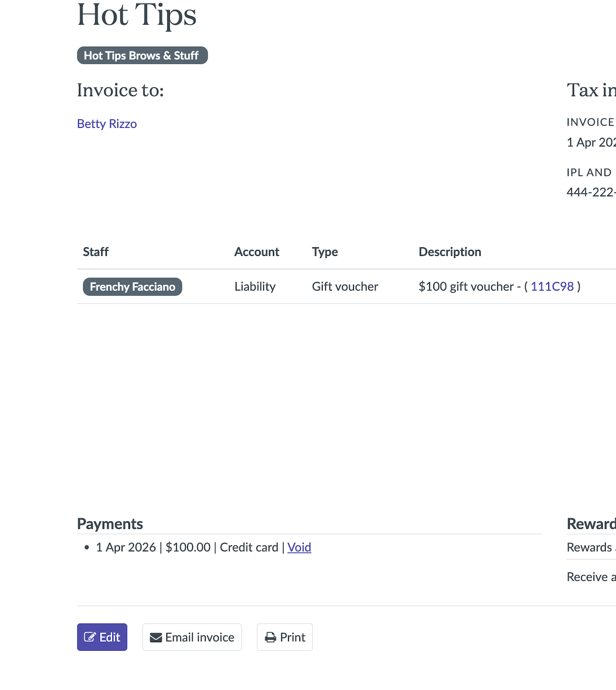Click the Staff column header
The width and height of the screenshot is (616, 690).
(96, 252)
